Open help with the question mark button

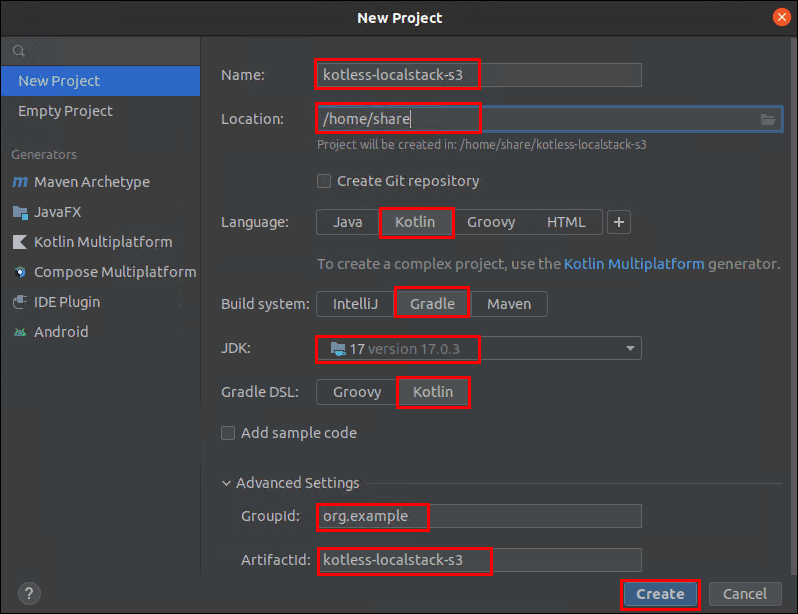[x=30, y=594]
